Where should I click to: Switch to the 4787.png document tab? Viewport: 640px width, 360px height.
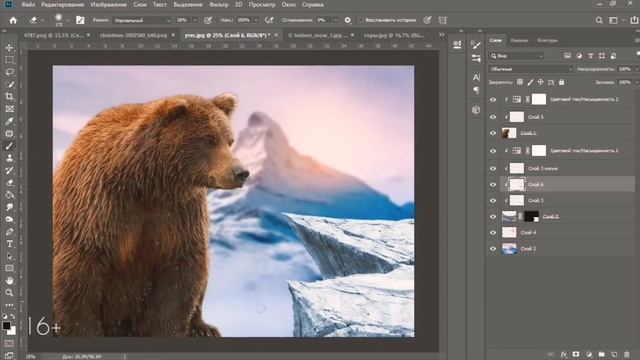54,36
